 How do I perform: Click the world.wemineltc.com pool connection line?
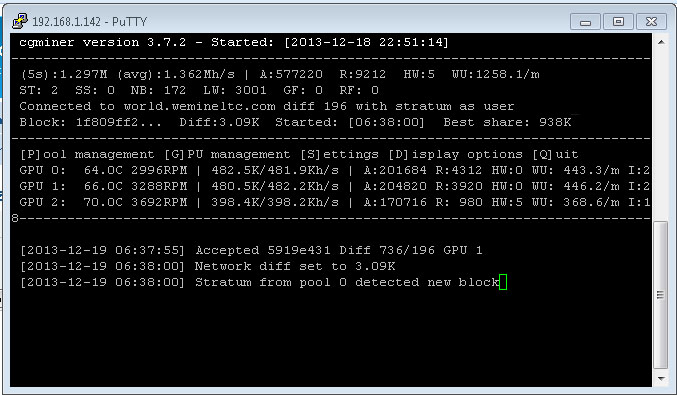click(267, 106)
